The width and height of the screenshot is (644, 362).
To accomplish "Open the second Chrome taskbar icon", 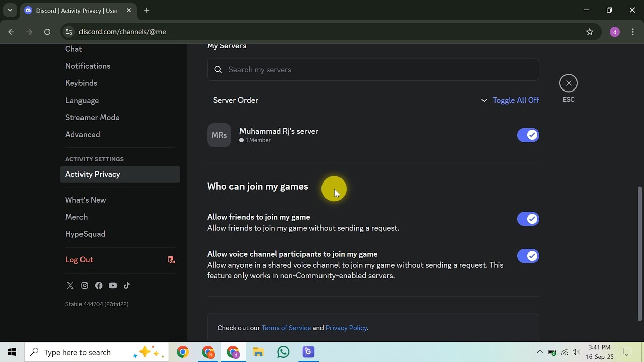I will point(208,352).
